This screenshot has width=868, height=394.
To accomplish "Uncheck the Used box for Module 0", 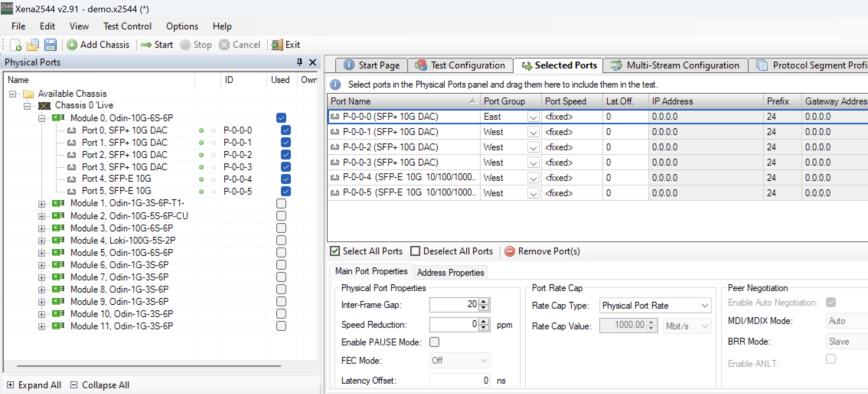I will (281, 118).
